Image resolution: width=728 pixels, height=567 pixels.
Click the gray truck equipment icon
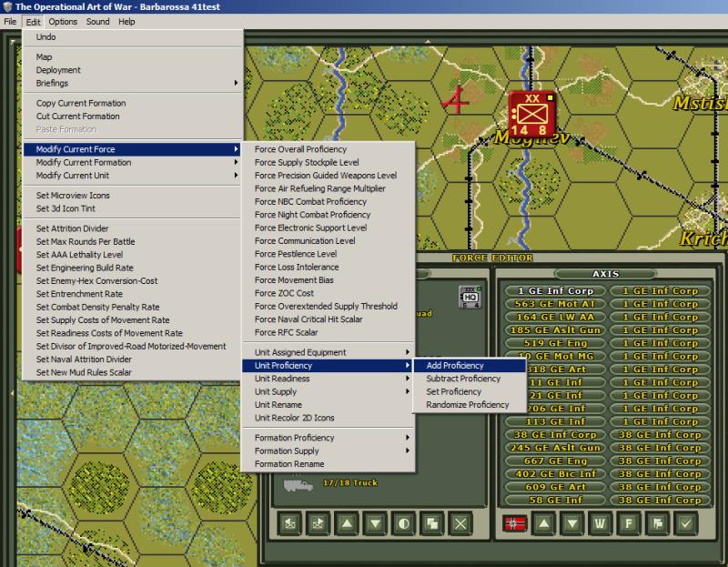(298, 485)
